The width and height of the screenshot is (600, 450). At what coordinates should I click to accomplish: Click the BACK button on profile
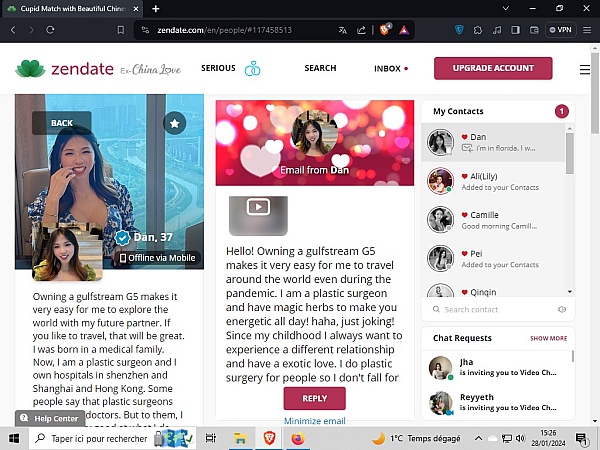point(62,123)
